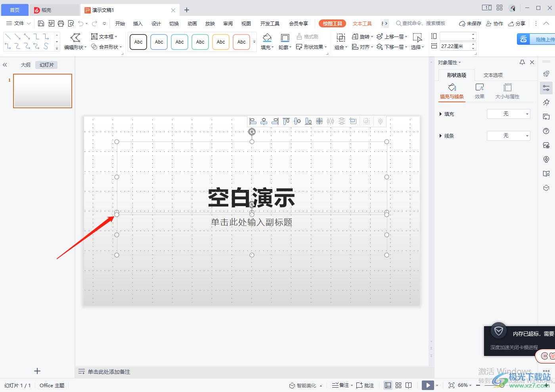The height and width of the screenshot is (392, 555).
Task: Click the 形状效果 shape effects tool
Action: point(312,47)
